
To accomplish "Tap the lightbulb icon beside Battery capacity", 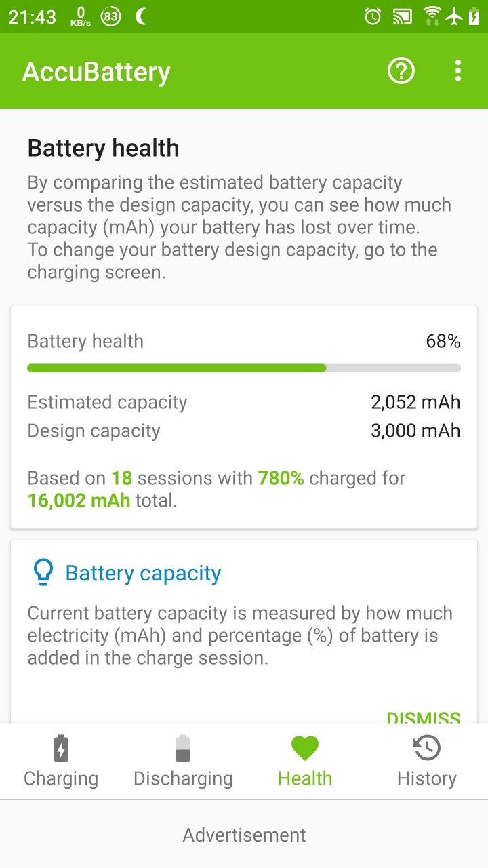I will coord(43,573).
